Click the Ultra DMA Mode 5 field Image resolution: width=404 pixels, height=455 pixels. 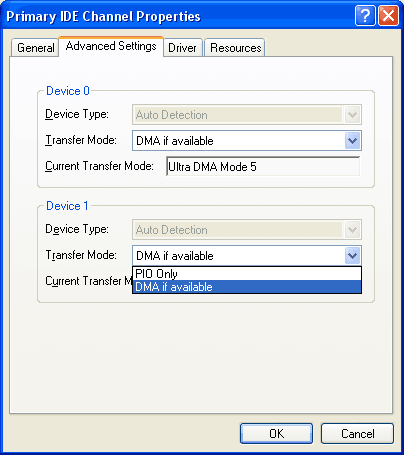coord(263,166)
